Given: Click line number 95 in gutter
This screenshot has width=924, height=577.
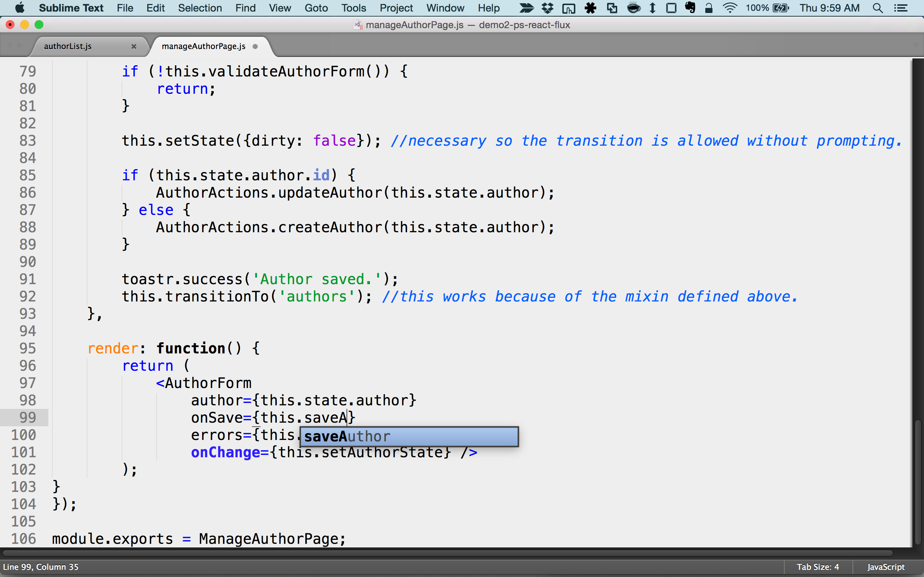Looking at the screenshot, I should tap(27, 348).
